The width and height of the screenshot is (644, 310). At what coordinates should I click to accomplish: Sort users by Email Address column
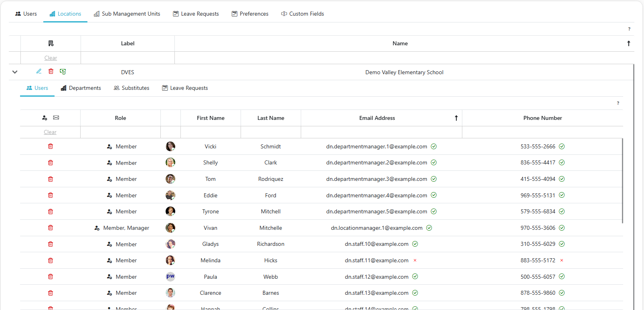(377, 118)
